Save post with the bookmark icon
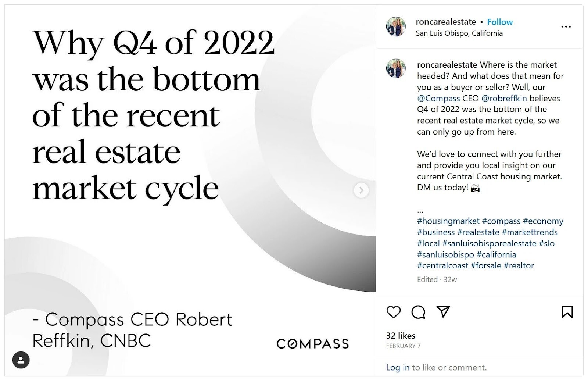Viewport: 588px width, 382px height. (567, 312)
